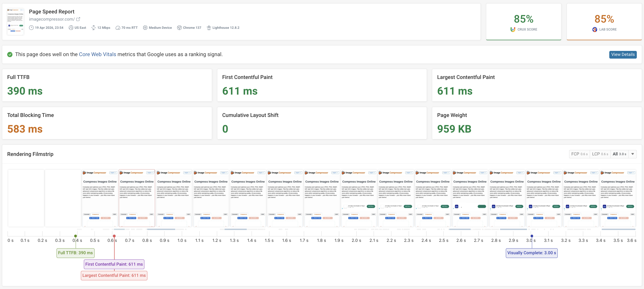Click the Full TTFB 390 ms marker
This screenshot has width=644, height=289.
75,253
